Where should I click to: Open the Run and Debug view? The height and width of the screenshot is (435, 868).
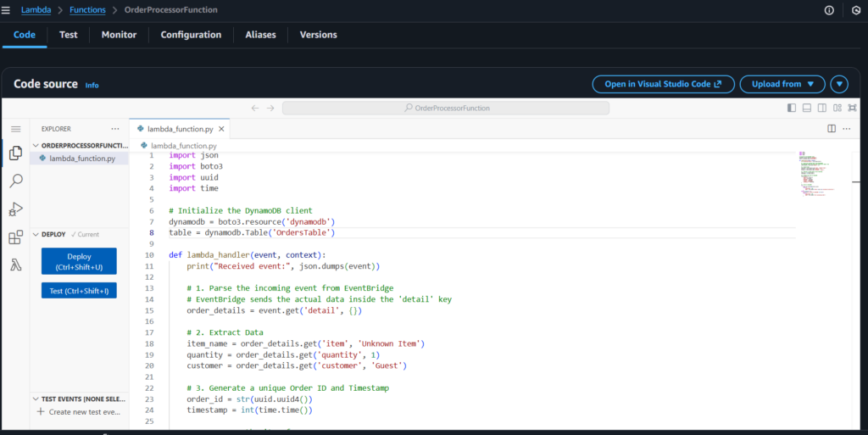[15, 209]
